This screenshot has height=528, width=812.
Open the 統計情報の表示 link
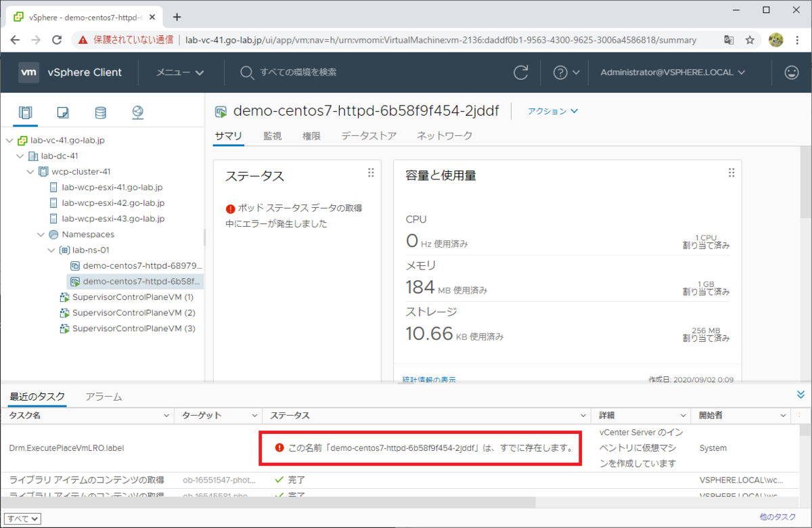(x=429, y=380)
